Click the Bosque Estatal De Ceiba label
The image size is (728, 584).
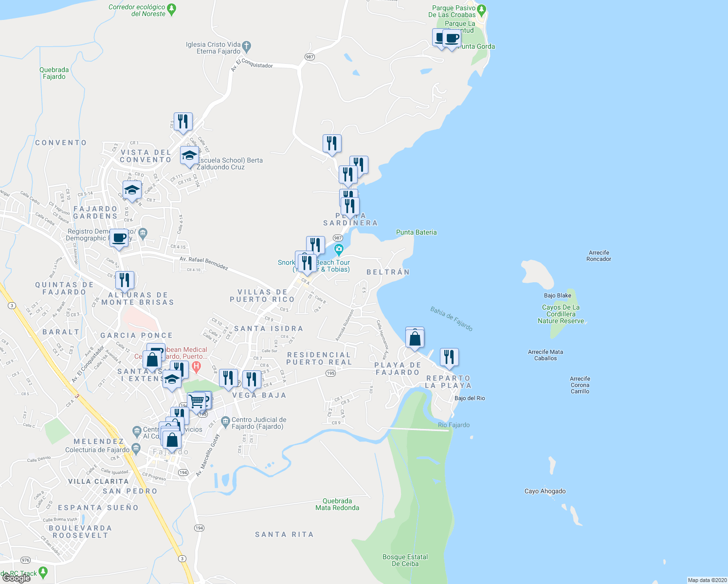click(405, 560)
